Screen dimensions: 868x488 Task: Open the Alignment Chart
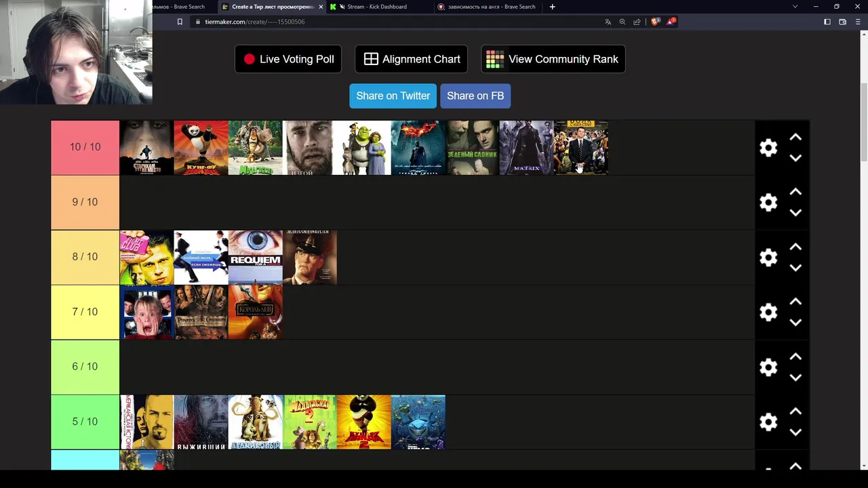tap(411, 59)
